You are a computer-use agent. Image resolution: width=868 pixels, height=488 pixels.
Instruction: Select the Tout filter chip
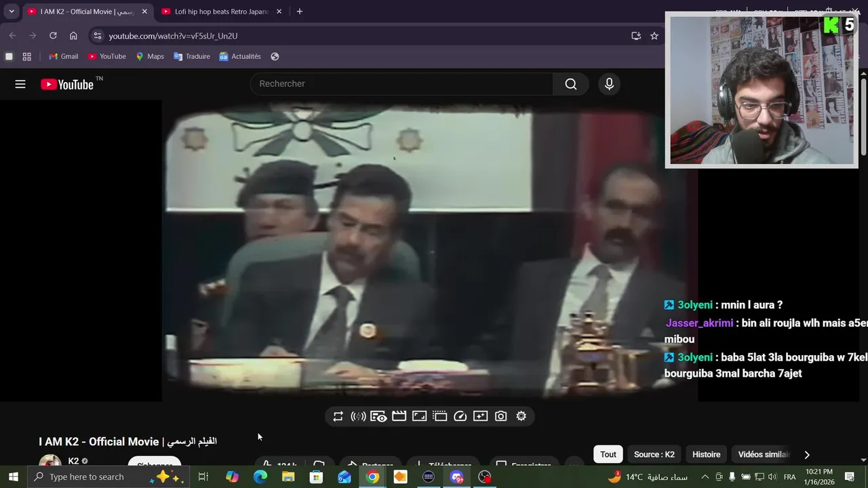coord(608,455)
